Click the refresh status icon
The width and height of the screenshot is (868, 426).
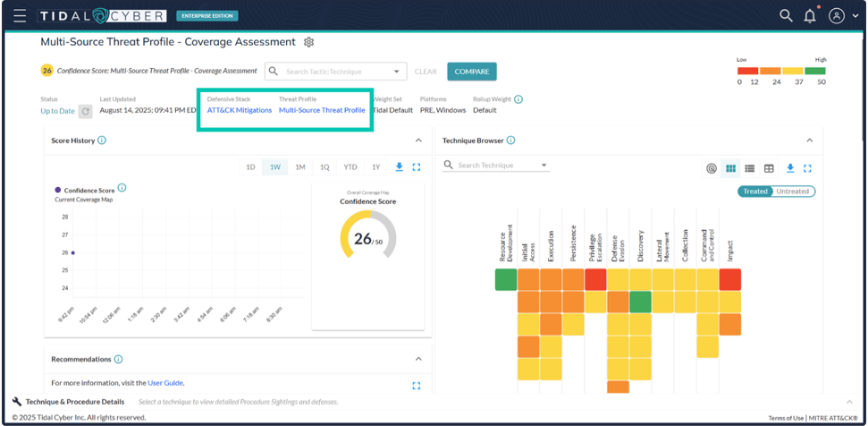(x=85, y=111)
